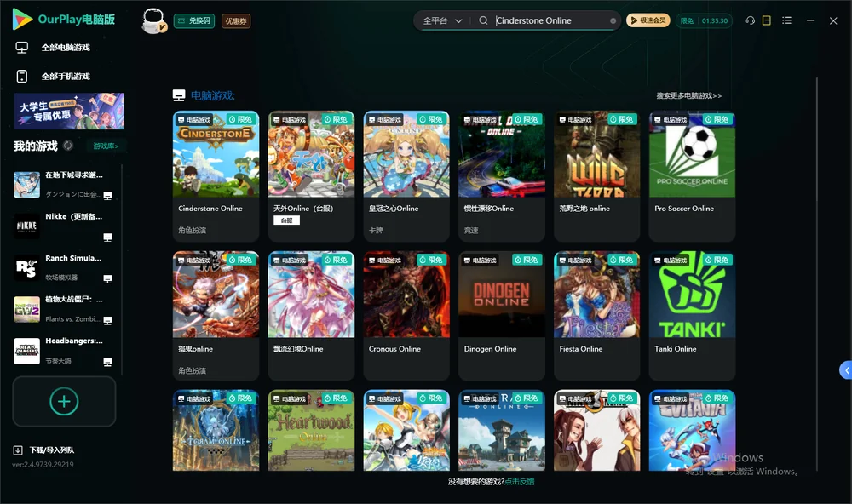Click the PC icon on Headbangers row
This screenshot has width=852, height=504.
coord(107,363)
